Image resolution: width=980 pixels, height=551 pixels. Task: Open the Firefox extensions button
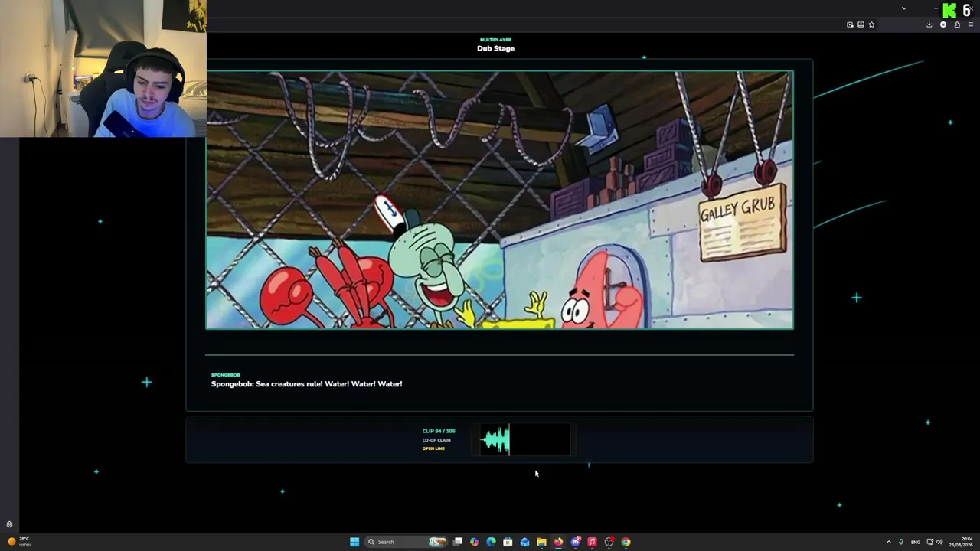point(957,24)
